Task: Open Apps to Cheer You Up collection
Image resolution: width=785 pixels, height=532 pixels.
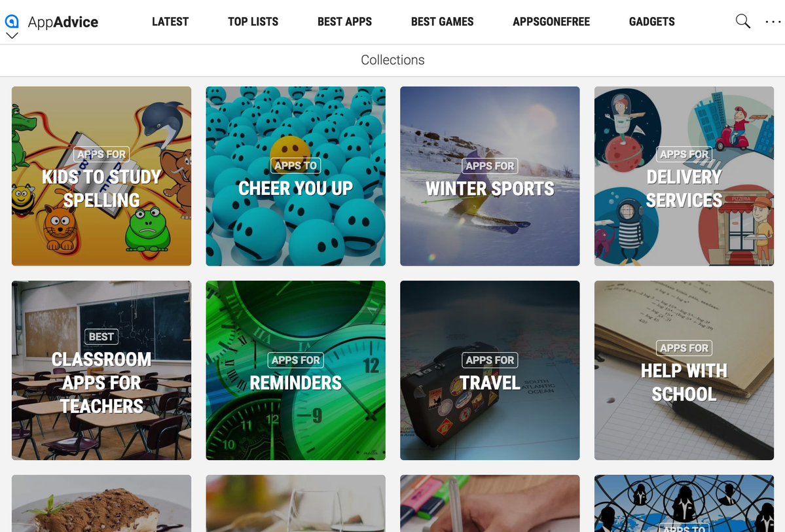Action: (296, 176)
